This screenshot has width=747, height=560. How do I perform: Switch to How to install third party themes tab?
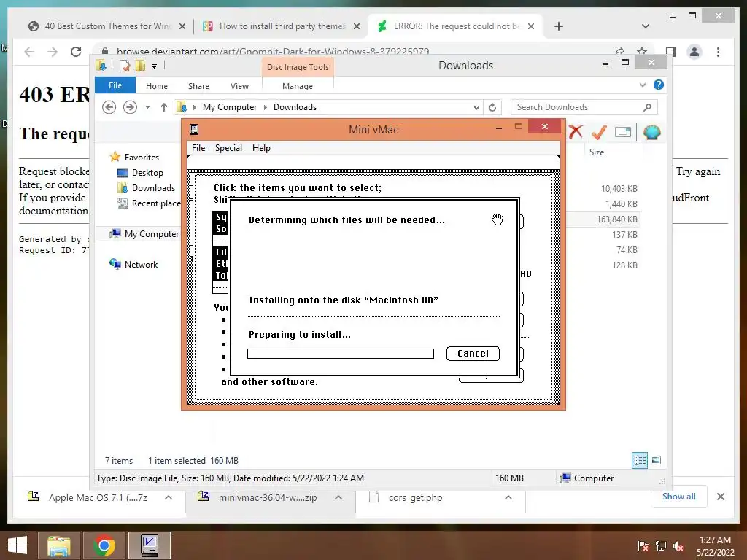282,26
